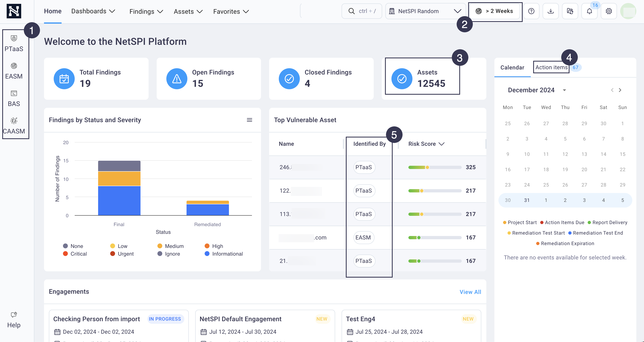Open NetSPI Default Engagement card
The image size is (644, 342).
tap(240, 319)
